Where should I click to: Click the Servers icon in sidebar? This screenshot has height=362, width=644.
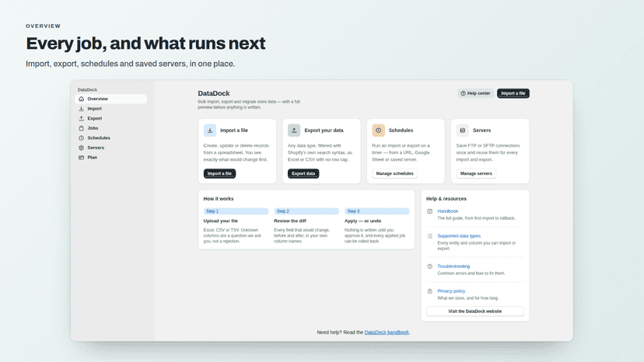pyautogui.click(x=82, y=148)
